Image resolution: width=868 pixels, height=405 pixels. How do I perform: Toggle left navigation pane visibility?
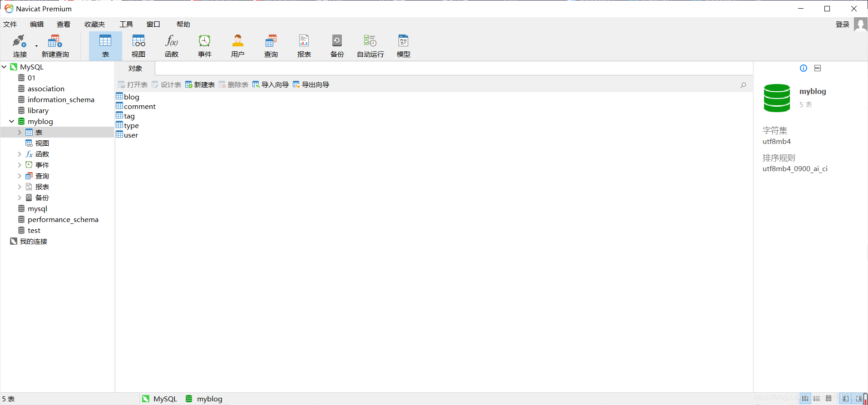(x=846, y=398)
